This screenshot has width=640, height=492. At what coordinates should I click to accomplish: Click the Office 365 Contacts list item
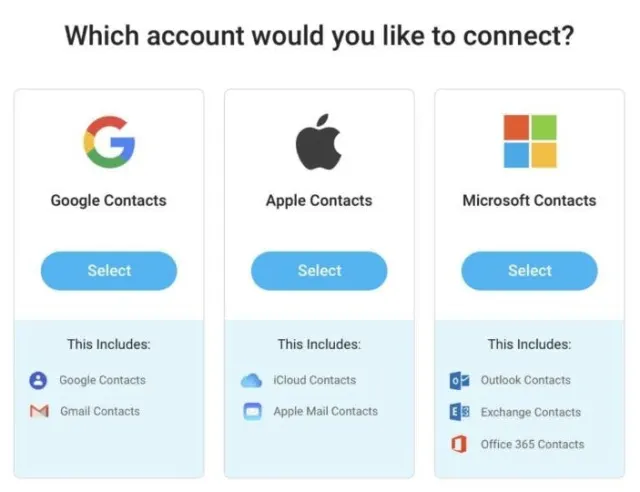(532, 444)
